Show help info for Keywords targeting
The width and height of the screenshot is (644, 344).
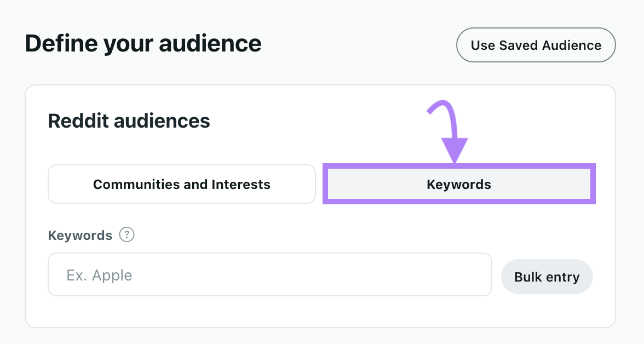coord(127,235)
